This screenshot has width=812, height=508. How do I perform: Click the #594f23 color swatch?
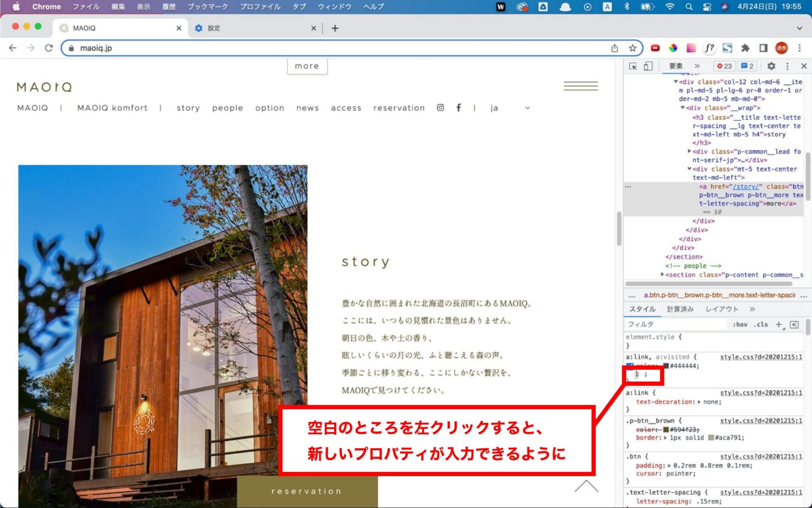tap(666, 430)
